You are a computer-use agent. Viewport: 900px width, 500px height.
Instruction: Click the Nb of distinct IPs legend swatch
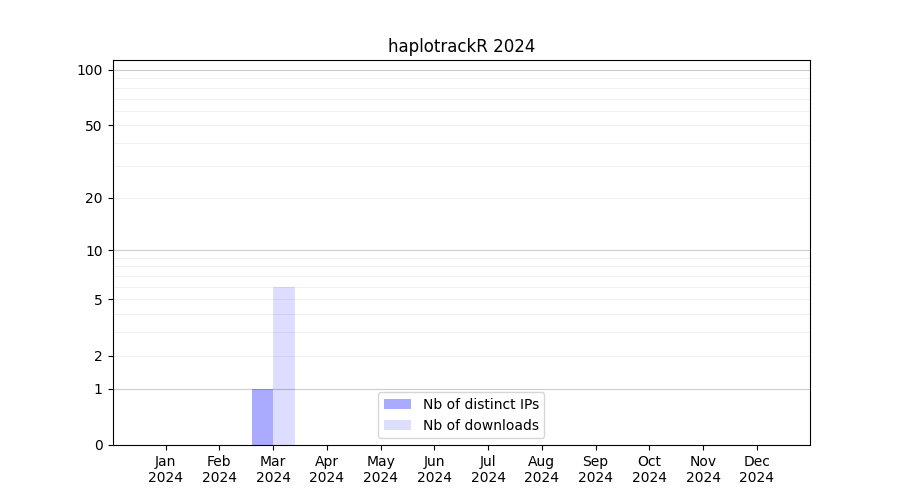pyautogui.click(x=397, y=404)
